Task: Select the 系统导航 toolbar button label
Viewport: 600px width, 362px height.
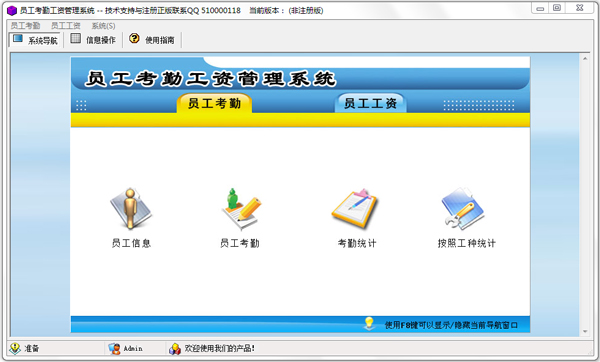Action: (x=42, y=41)
